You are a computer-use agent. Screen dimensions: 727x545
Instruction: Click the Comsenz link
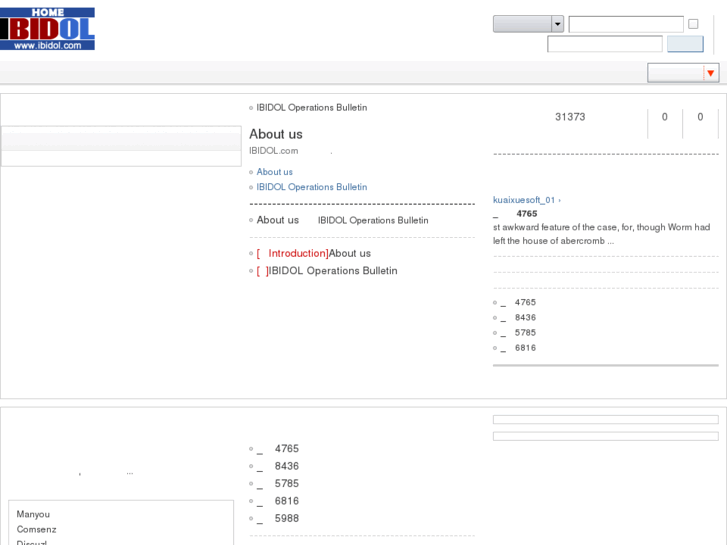tap(36, 529)
